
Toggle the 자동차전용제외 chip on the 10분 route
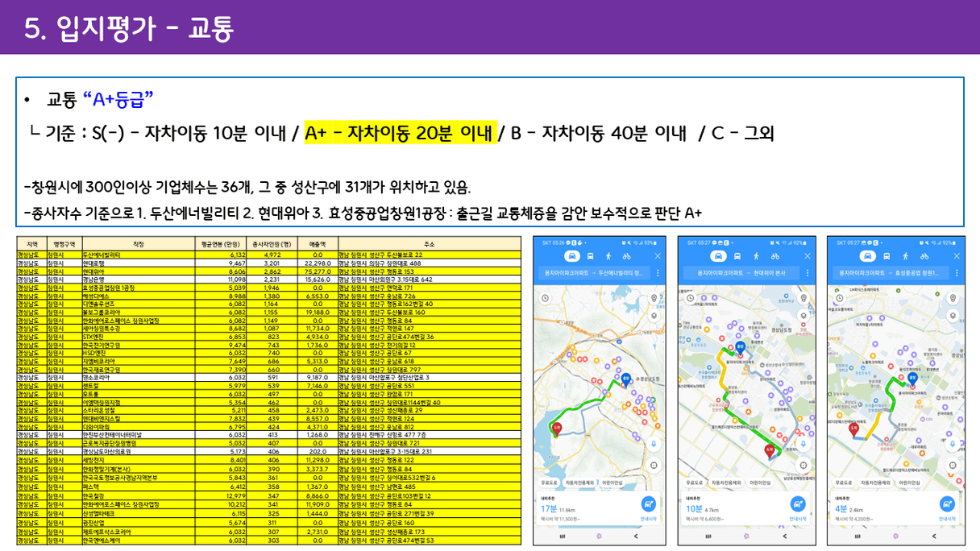pos(728,483)
